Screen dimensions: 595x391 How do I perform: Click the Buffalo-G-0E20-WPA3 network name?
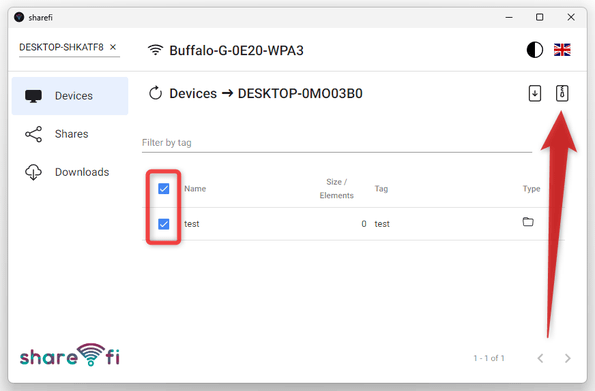point(236,50)
